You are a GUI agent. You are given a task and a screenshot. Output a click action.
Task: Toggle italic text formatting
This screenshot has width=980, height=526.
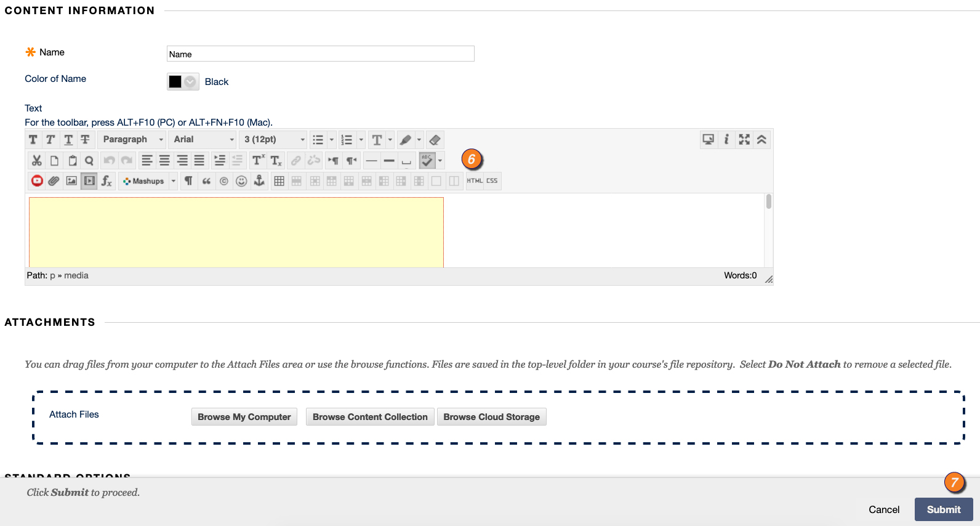[x=50, y=140]
